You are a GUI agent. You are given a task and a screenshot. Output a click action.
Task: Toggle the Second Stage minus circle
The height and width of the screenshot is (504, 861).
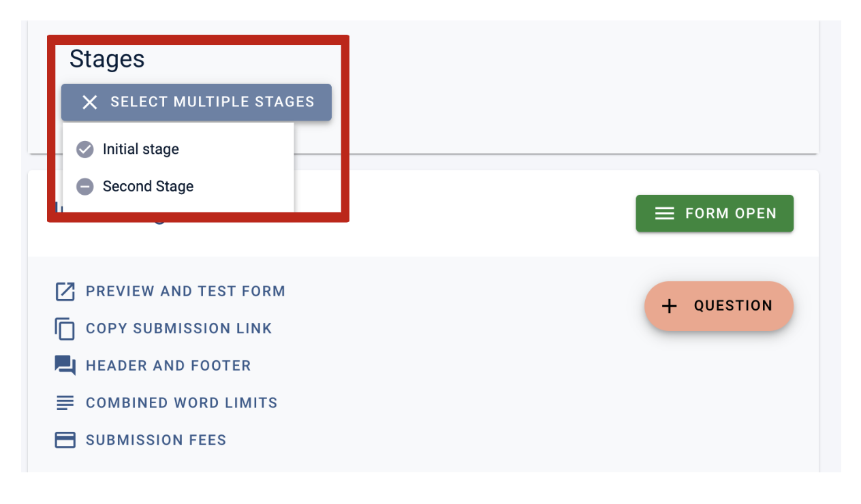pyautogui.click(x=84, y=187)
